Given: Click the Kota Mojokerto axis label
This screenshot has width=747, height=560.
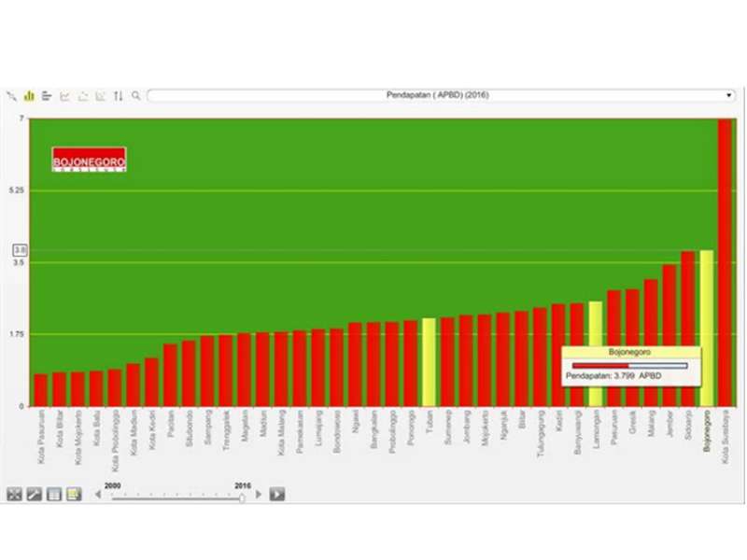Looking at the screenshot, I should pyautogui.click(x=78, y=437).
